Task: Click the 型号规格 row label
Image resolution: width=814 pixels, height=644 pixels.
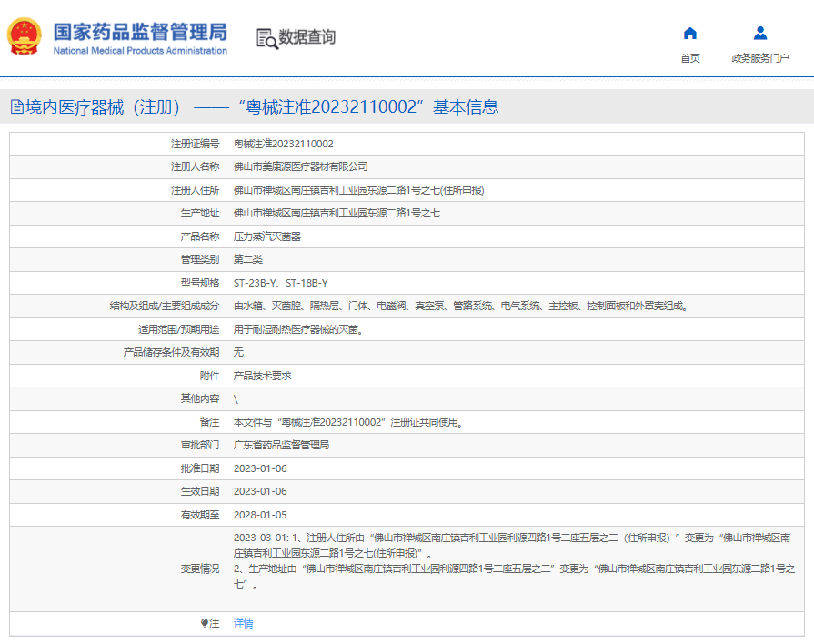Action: tap(200, 283)
